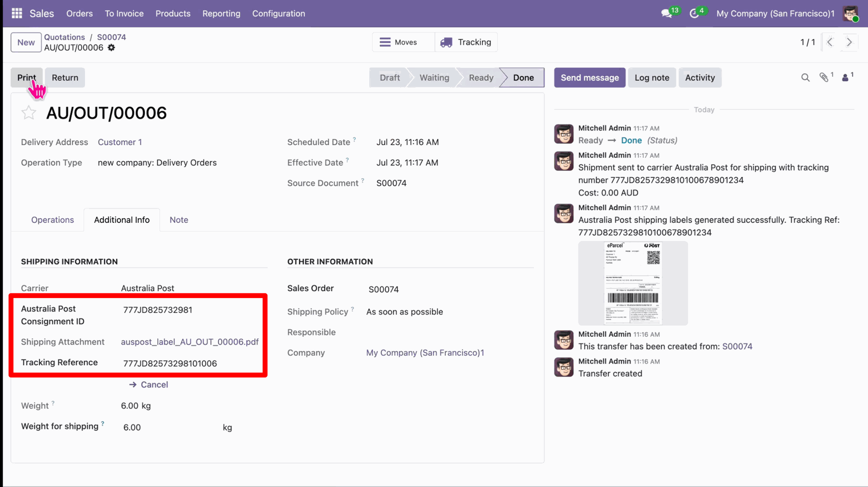Screen dimensions: 868x487
Task: Click the Effective Date help question mark
Action: pos(347,160)
